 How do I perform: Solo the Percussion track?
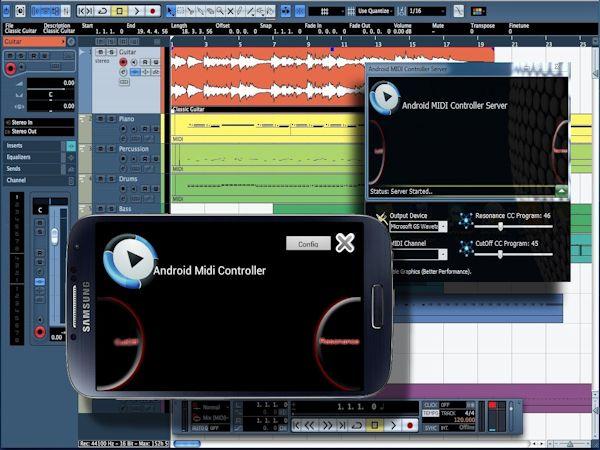[x=111, y=148]
